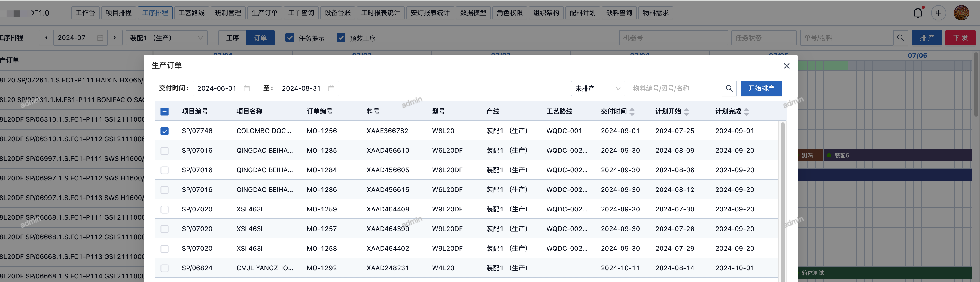Click the red 下发 button
980x282 pixels.
click(x=960, y=38)
